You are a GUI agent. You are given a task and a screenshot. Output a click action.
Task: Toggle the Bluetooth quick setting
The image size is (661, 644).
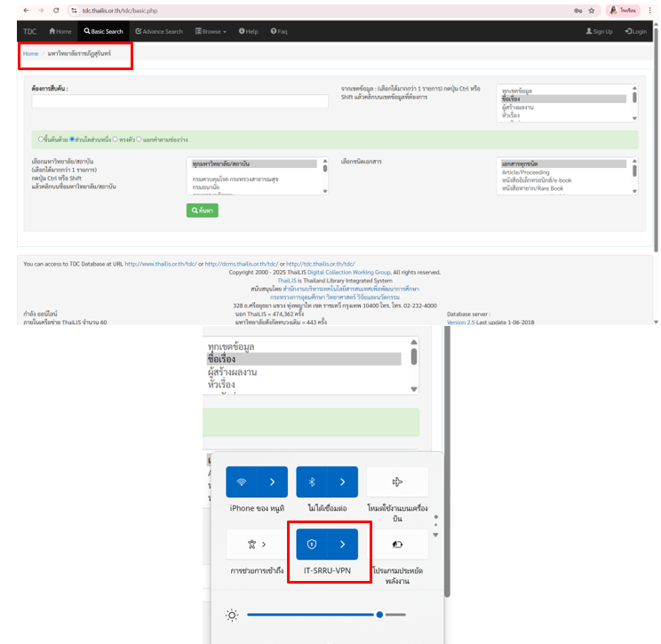click(x=312, y=482)
